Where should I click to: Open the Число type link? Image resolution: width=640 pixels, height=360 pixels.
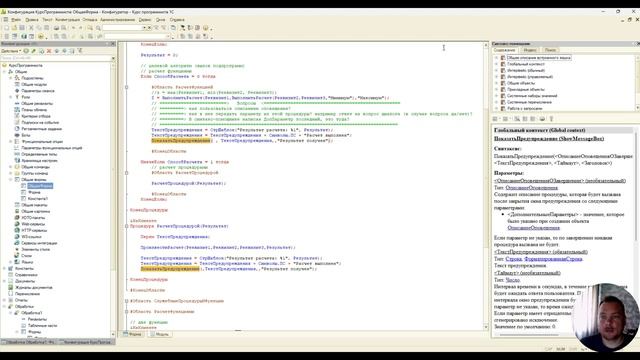click(x=512, y=280)
